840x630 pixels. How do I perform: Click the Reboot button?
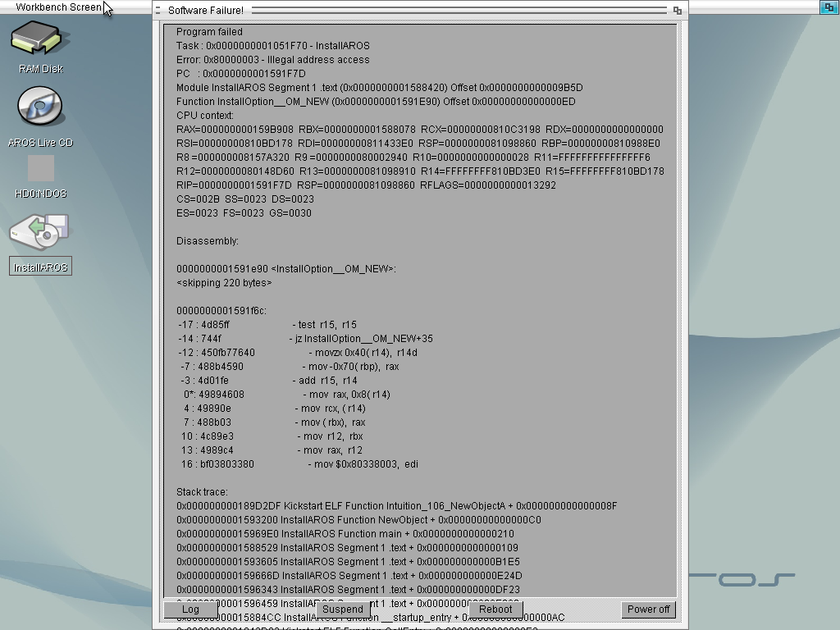495,609
